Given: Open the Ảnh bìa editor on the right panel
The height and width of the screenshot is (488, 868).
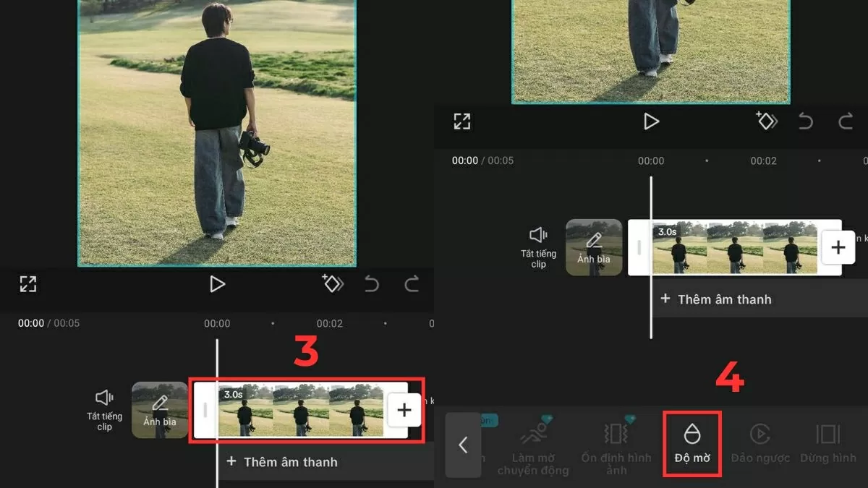Looking at the screenshot, I should coord(594,247).
